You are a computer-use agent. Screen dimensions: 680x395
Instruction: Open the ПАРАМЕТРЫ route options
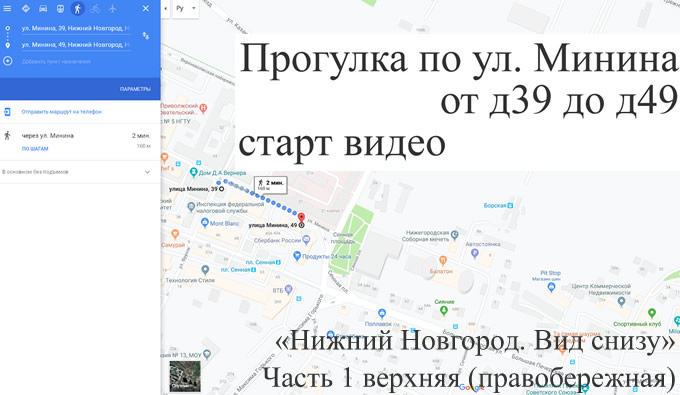tap(135, 89)
